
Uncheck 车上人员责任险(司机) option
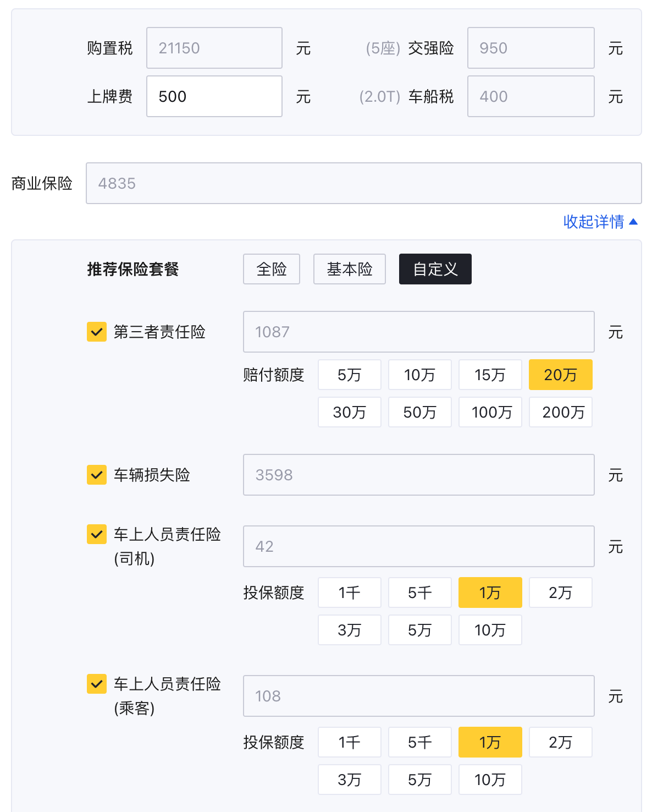click(96, 534)
